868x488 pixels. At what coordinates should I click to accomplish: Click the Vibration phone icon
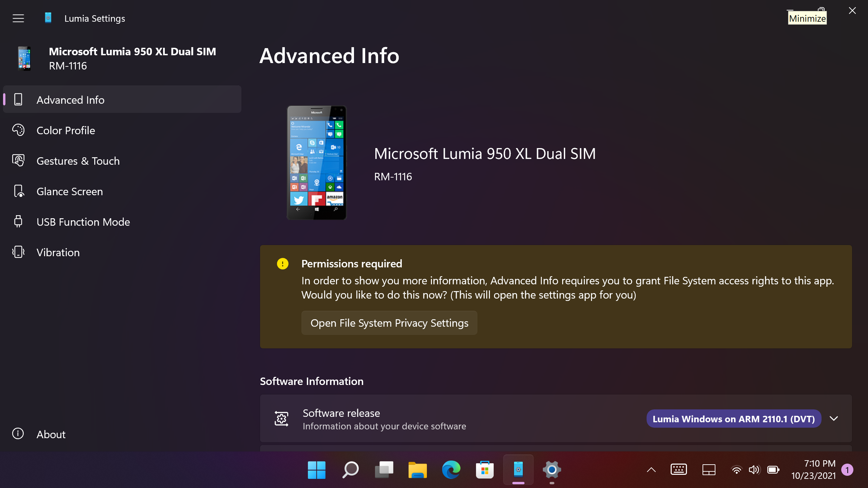point(18,252)
